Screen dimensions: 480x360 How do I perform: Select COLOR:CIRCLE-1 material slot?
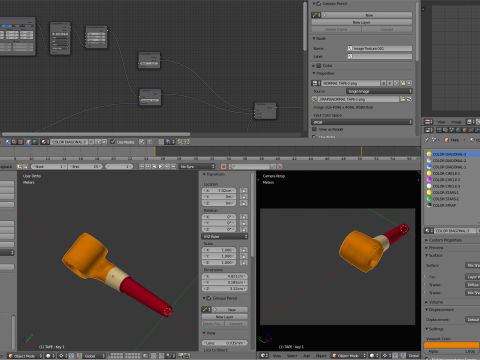453,173
